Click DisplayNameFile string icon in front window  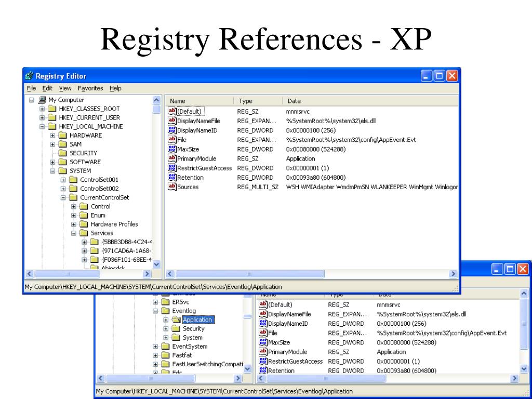(x=172, y=121)
